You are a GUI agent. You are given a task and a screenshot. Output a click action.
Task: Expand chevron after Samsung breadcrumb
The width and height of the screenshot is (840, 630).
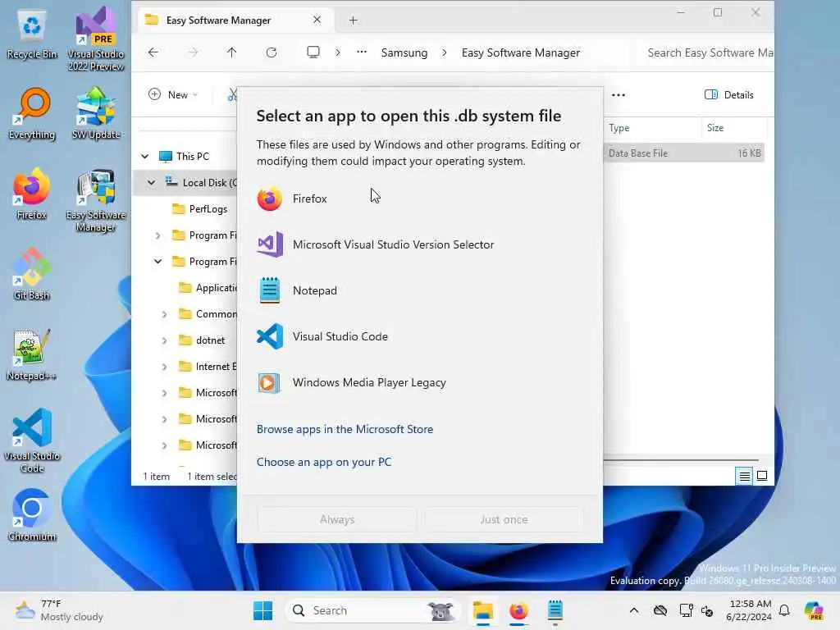click(x=444, y=52)
